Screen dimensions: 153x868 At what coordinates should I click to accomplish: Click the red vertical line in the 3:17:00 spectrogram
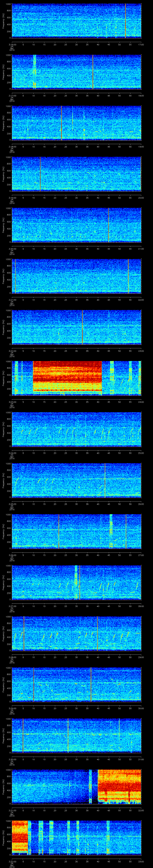[x=93, y=72]
